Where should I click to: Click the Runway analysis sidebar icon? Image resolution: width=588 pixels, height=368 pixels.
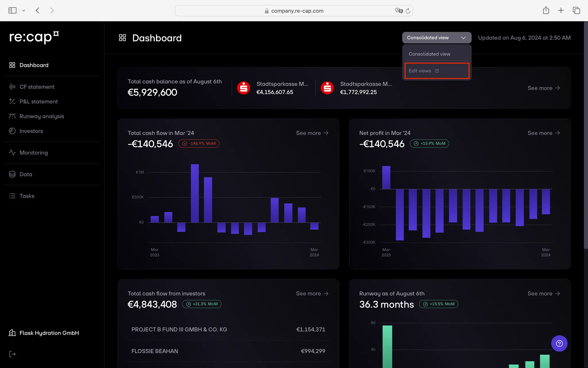pyautogui.click(x=12, y=116)
